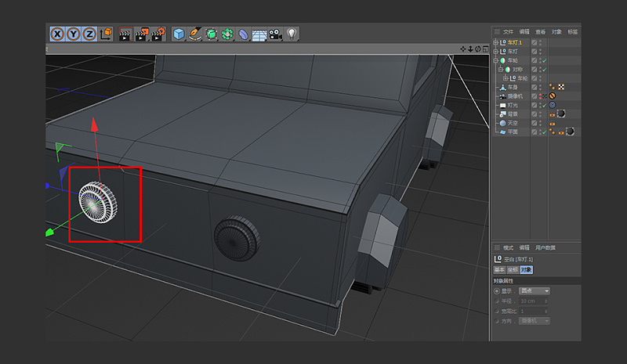
Task: Toggle the X axis lock
Action: point(57,34)
